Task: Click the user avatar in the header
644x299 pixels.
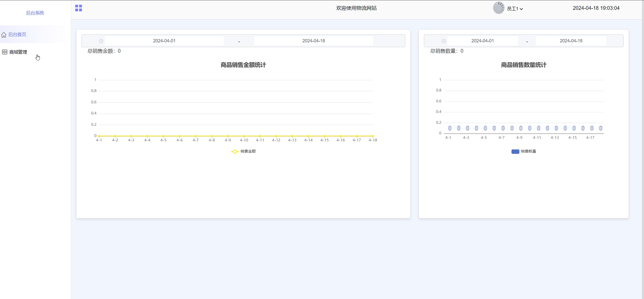Action: 499,8
